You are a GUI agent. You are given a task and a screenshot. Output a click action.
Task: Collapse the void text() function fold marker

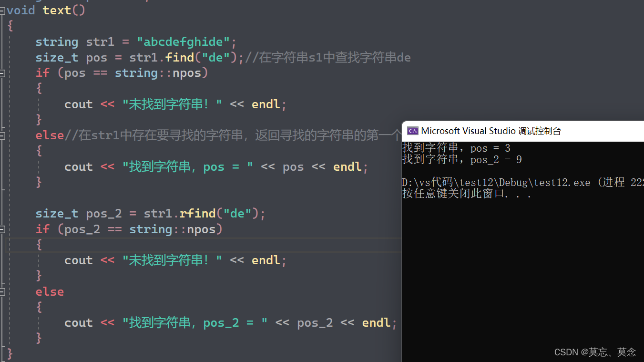pos(4,10)
